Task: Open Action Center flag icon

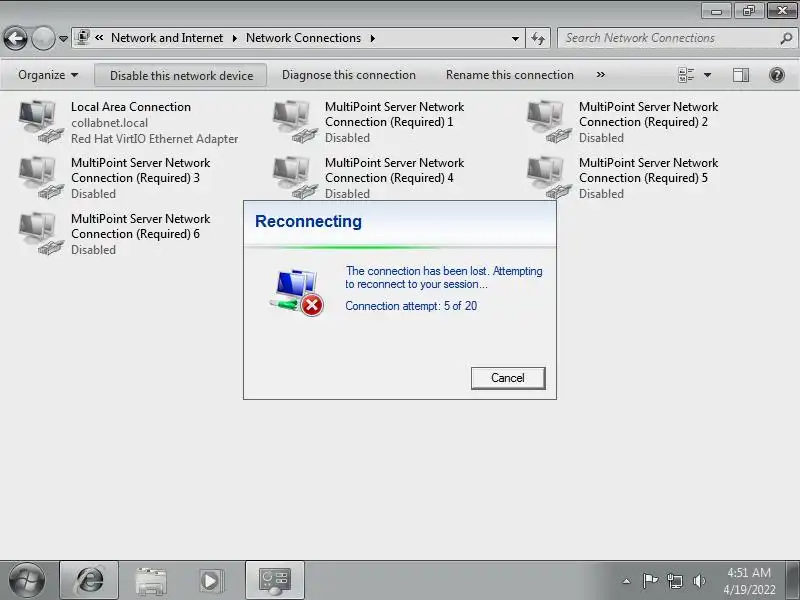Action: coord(649,581)
